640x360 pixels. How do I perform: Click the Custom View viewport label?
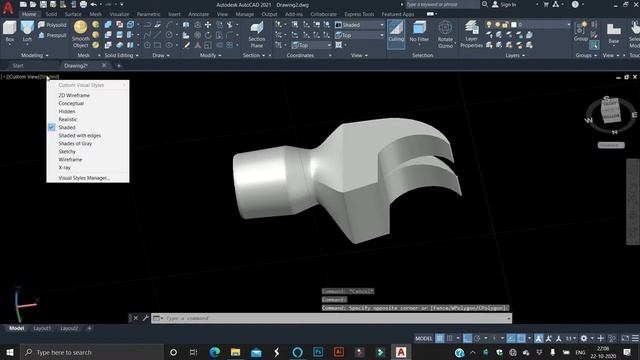(x=24, y=77)
